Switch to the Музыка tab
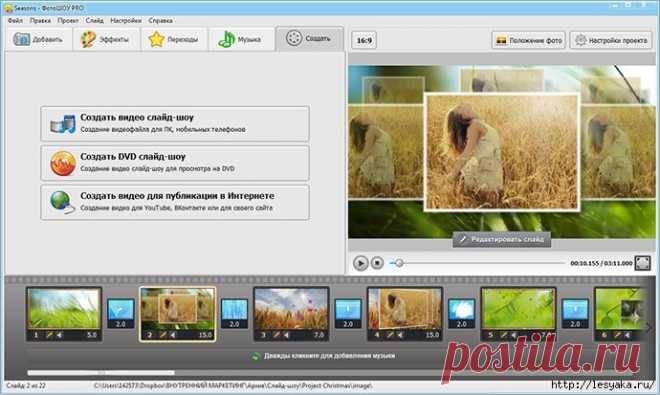The height and width of the screenshot is (395, 660). (x=241, y=40)
